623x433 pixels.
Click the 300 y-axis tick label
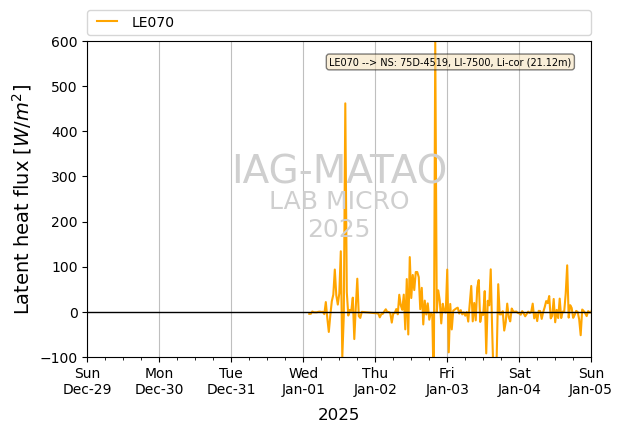(x=64, y=177)
